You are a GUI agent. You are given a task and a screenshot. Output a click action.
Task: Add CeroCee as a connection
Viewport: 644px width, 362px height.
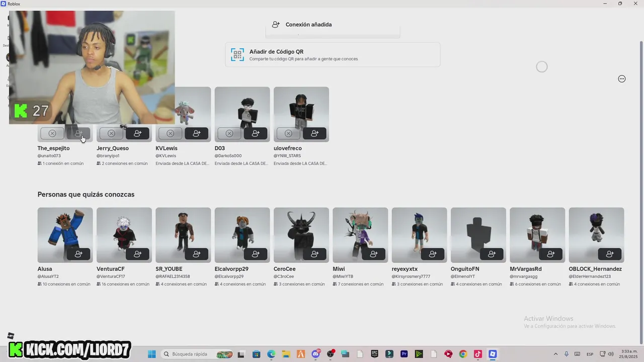pos(314,254)
